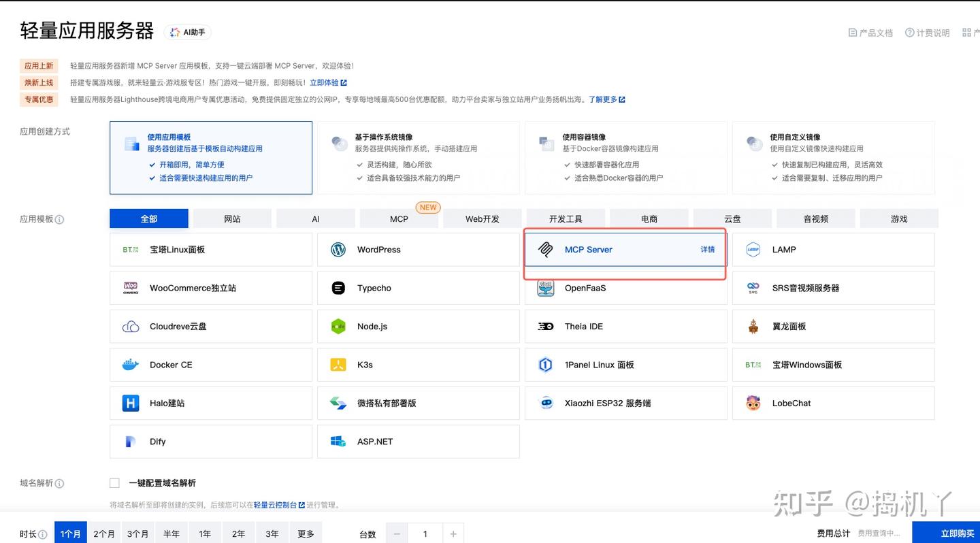This screenshot has height=543, width=980.
Task: Set duration to 半年
Action: pyautogui.click(x=171, y=533)
